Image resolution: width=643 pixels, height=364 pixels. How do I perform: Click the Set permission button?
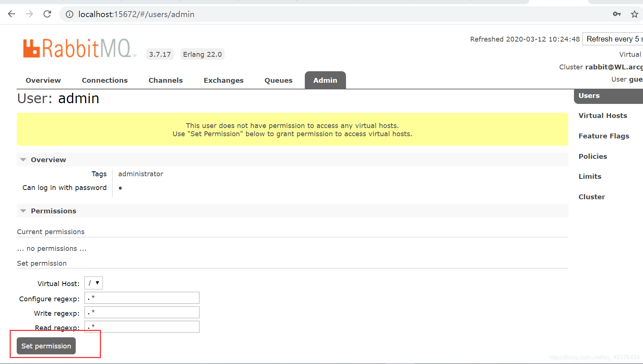[46, 346]
